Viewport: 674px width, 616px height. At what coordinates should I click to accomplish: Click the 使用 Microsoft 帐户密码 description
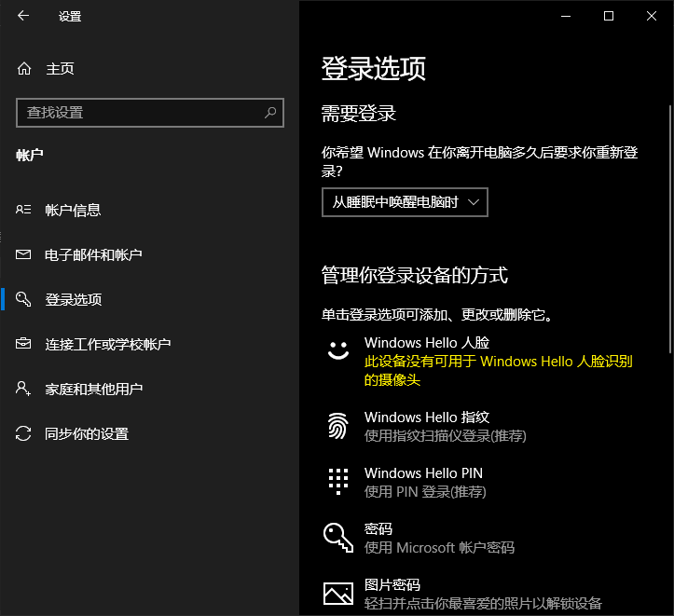point(439,548)
